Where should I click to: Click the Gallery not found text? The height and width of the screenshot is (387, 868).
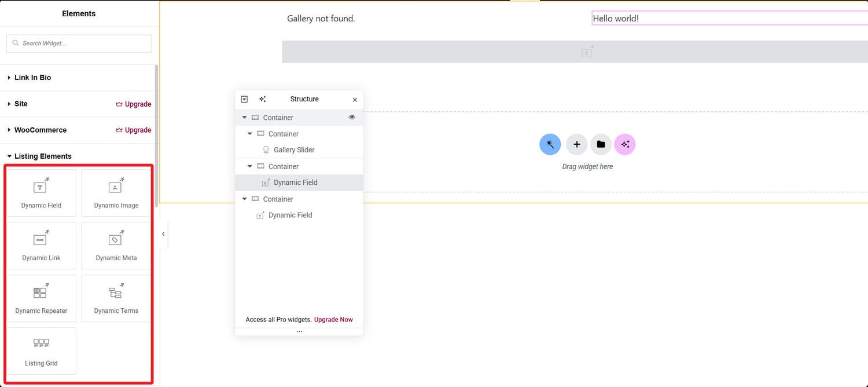tap(321, 19)
